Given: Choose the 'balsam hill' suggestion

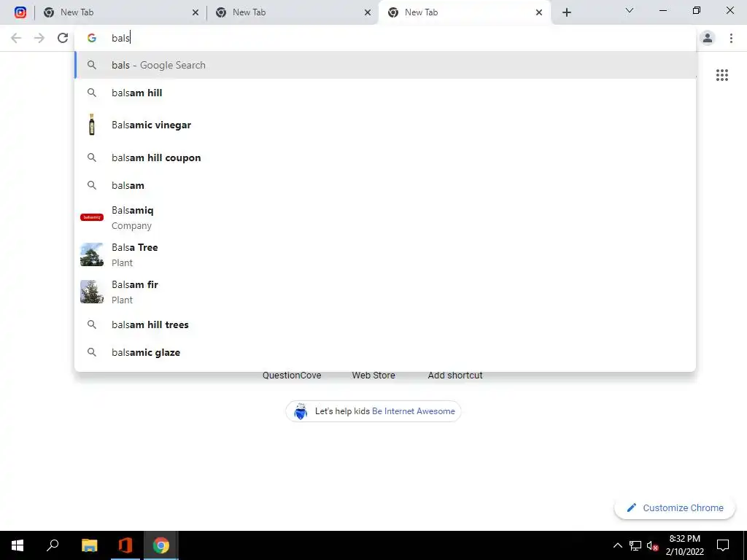Looking at the screenshot, I should (385, 93).
